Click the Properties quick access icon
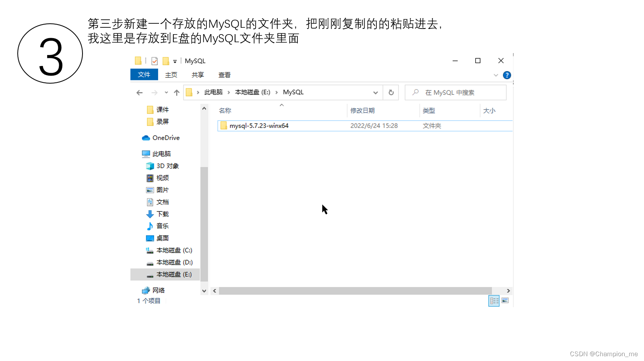The width and height of the screenshot is (644, 361). pyautogui.click(x=155, y=61)
